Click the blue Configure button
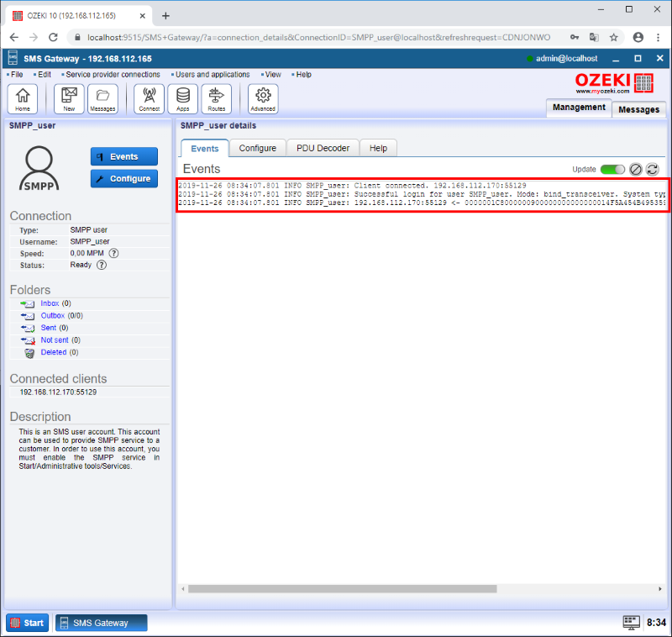 123,179
